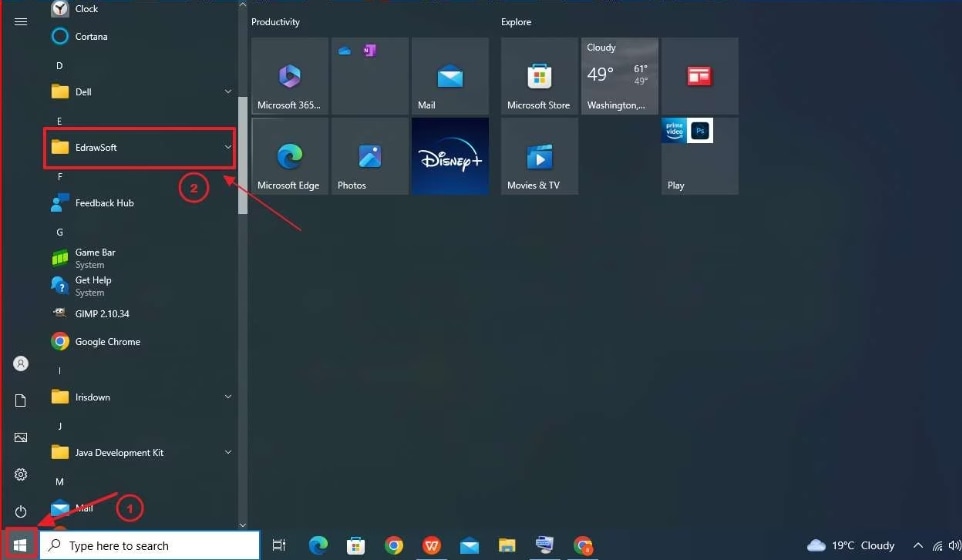
Task: Open the weather widget showing 19°C Cloudy
Action: [x=851, y=545]
